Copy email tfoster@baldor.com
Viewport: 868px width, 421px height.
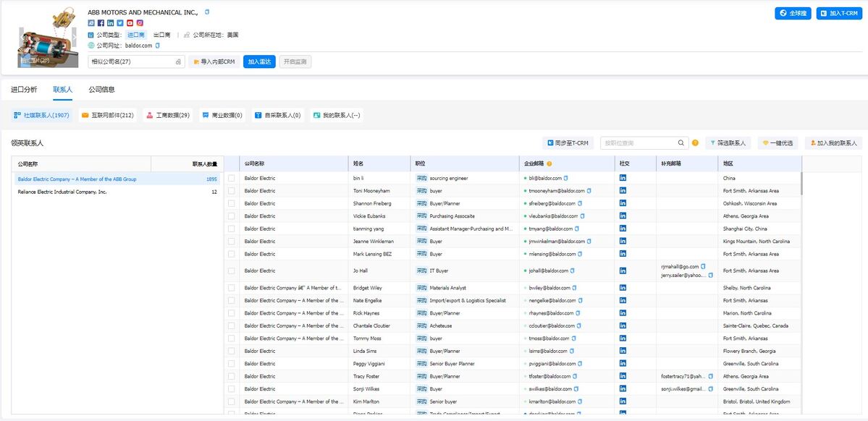[x=576, y=376]
